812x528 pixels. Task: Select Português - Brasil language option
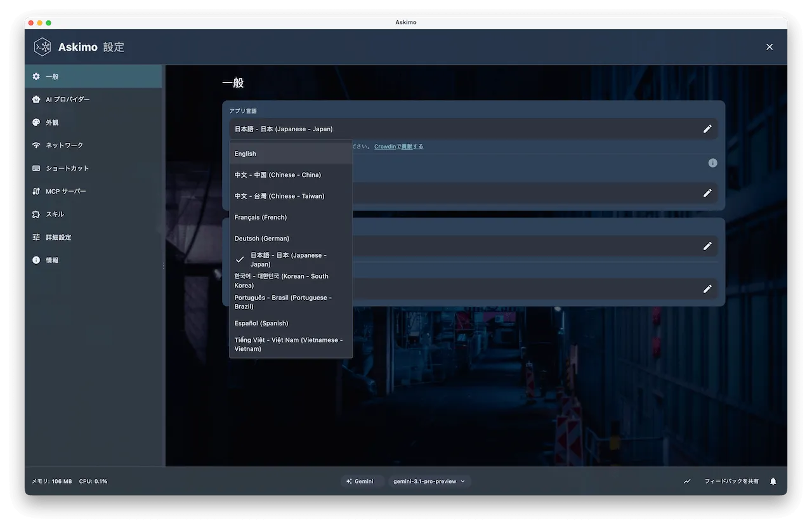[x=291, y=302]
